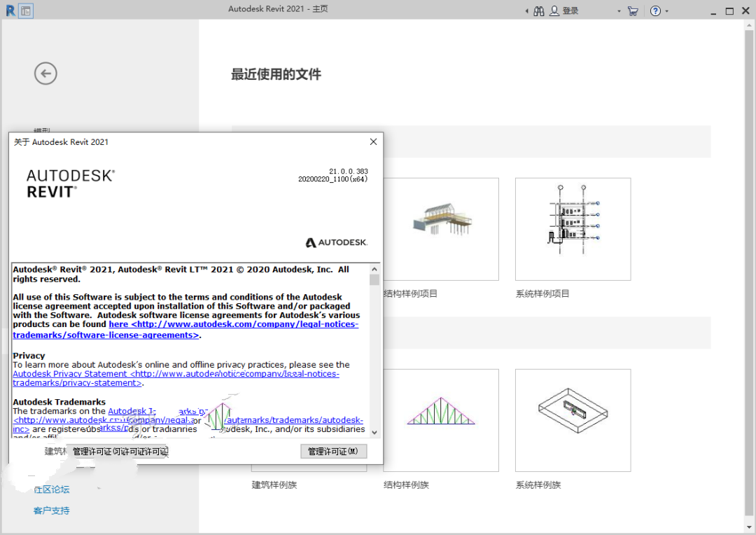Click the binoculars search icon in title bar
Image resolution: width=756 pixels, height=535 pixels.
(538, 11)
